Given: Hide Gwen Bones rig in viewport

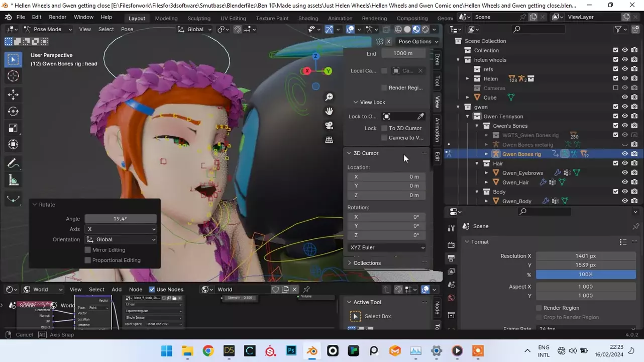Looking at the screenshot, I should [625, 154].
